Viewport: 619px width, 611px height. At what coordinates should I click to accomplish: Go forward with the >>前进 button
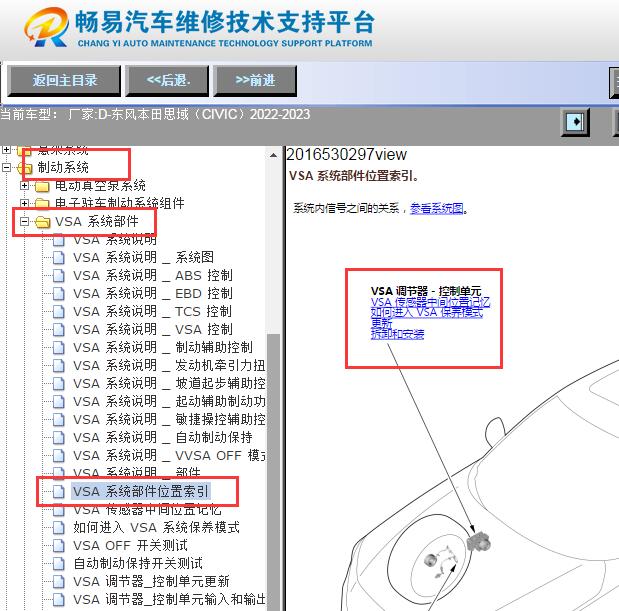pyautogui.click(x=255, y=81)
